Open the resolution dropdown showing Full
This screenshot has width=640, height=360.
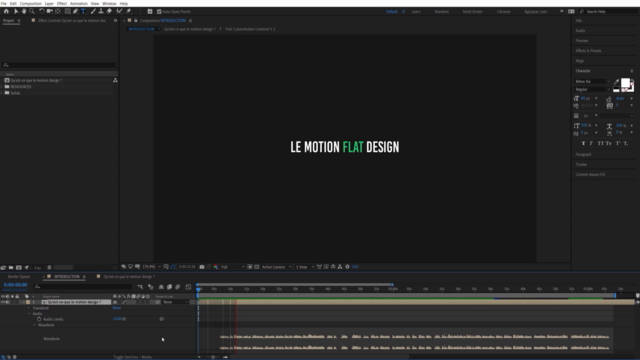pos(233,267)
